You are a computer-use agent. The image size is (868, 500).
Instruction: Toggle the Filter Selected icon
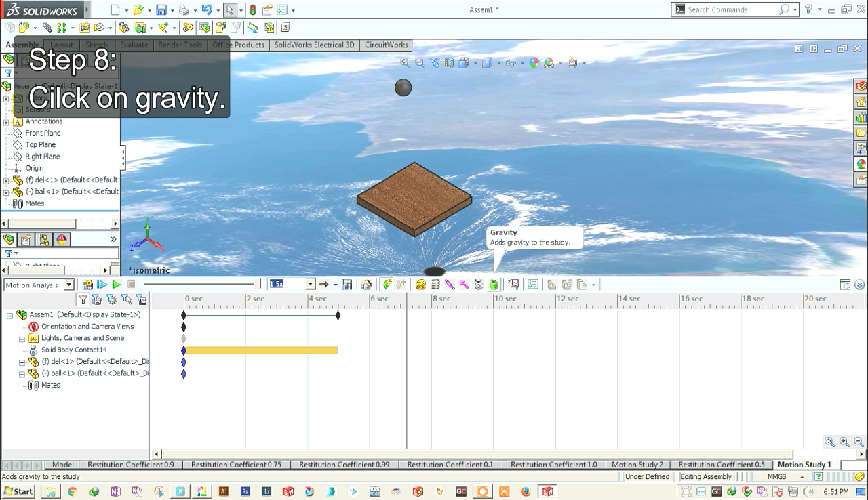coord(126,299)
